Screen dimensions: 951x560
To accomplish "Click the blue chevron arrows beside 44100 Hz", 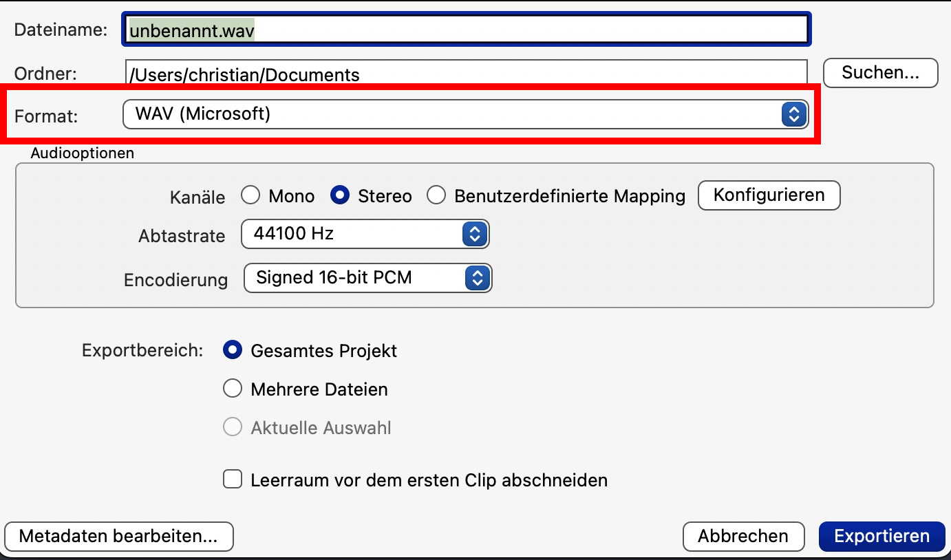I will point(474,235).
